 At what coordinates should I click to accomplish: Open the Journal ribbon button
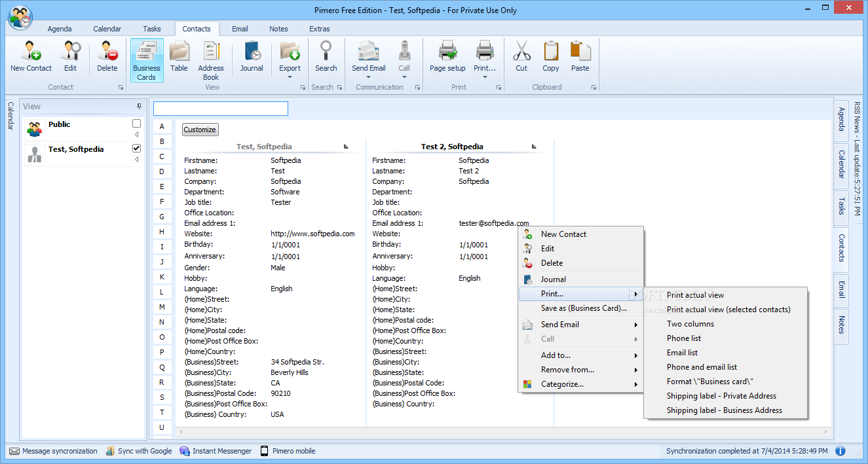[x=252, y=56]
